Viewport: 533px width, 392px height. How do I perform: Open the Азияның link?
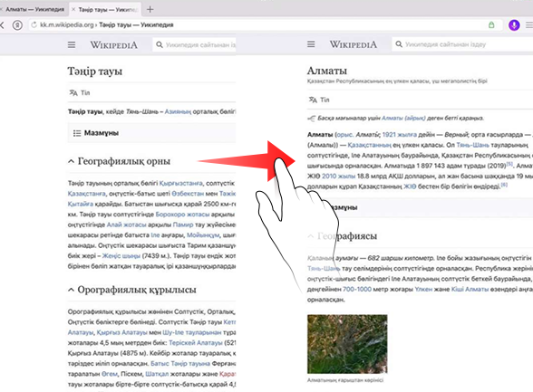click(x=178, y=111)
